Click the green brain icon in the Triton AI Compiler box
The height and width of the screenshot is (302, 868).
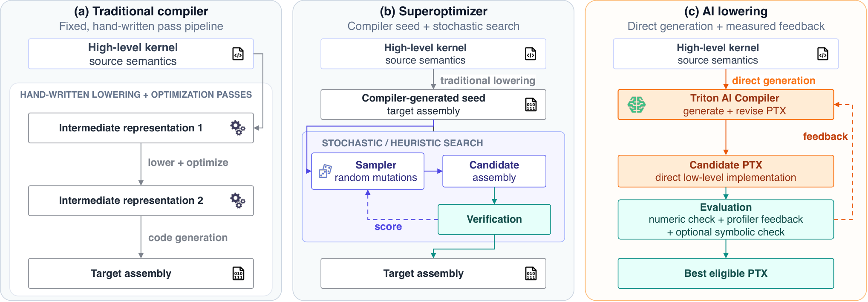point(637,105)
